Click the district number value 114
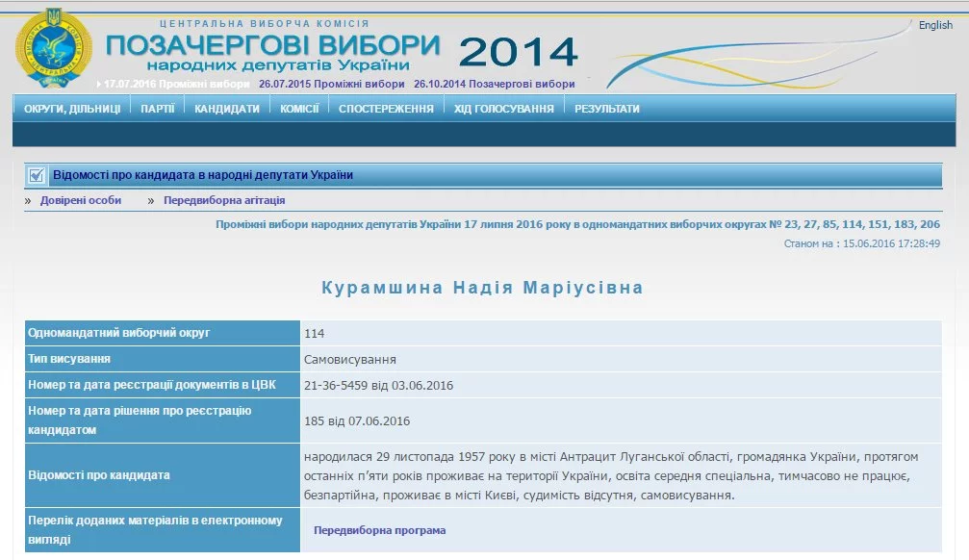This screenshot has width=969, height=560. [314, 334]
